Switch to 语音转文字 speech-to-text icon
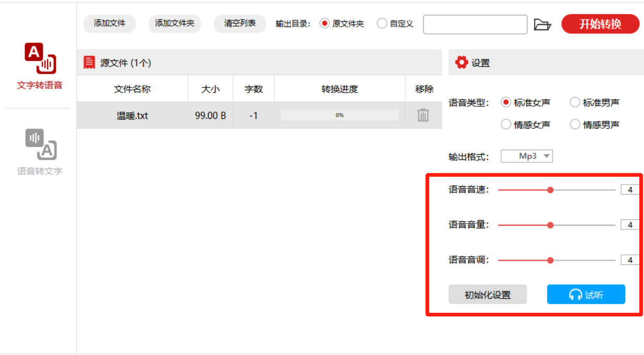The width and height of the screenshot is (644, 355). point(41,144)
